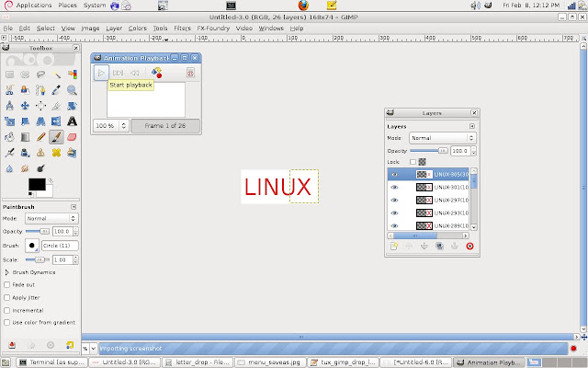588x368 pixels.
Task: Hide the LINUX-301 layer eye icon
Action: click(394, 187)
